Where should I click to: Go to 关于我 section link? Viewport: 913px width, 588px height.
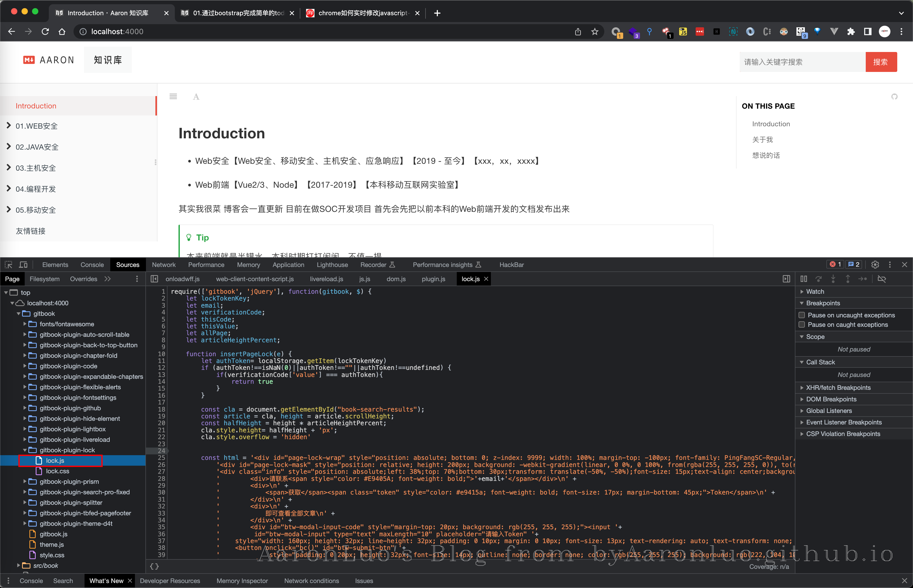pos(762,140)
